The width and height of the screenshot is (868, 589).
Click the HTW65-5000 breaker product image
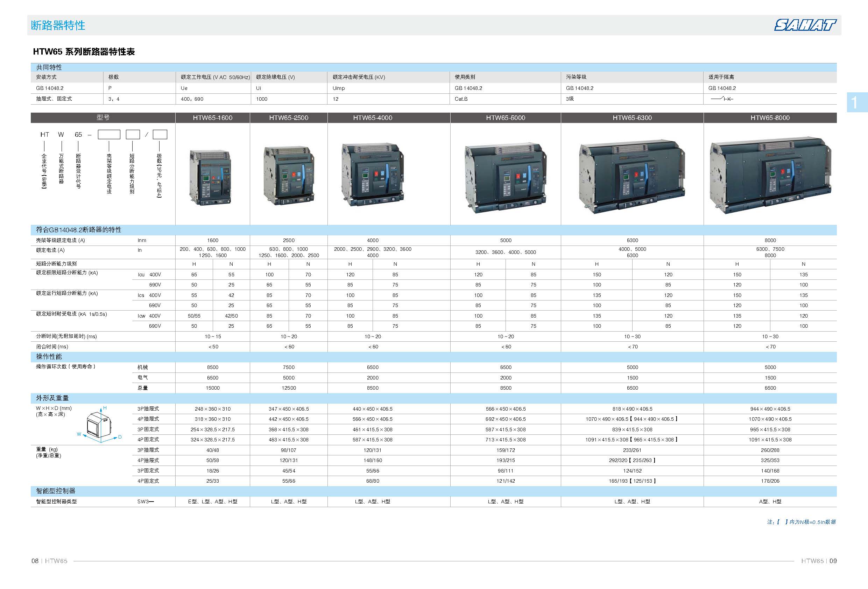pos(506,177)
